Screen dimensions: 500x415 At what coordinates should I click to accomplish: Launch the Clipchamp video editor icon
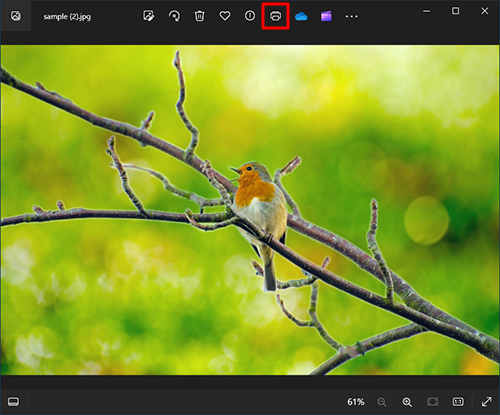[x=326, y=16]
